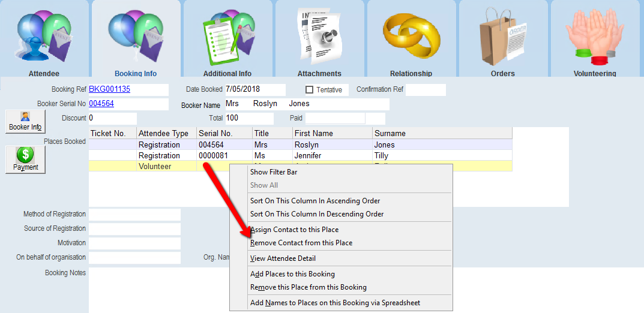Click the Method of Registration field
Image resolution: width=644 pixels, height=313 pixels.
pyautogui.click(x=134, y=215)
